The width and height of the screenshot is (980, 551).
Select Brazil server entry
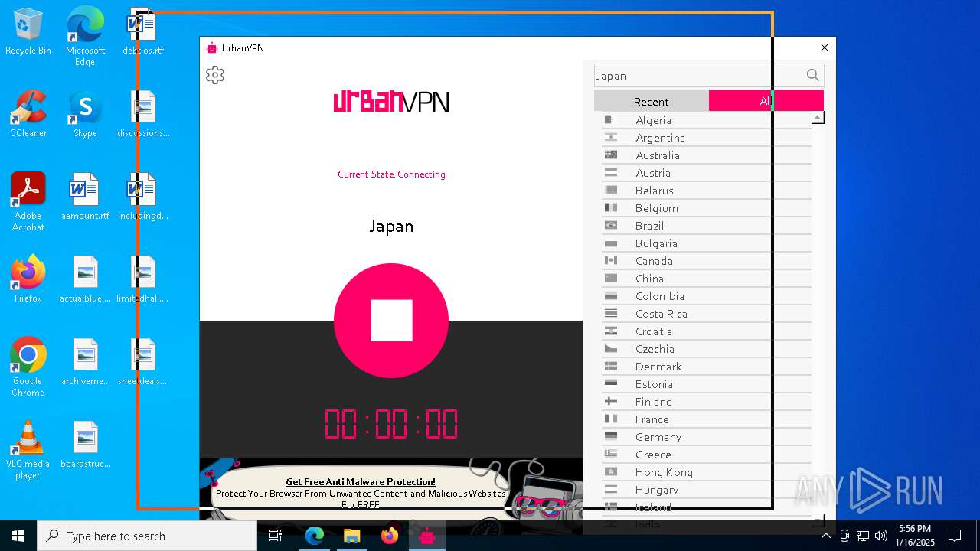[x=707, y=226]
